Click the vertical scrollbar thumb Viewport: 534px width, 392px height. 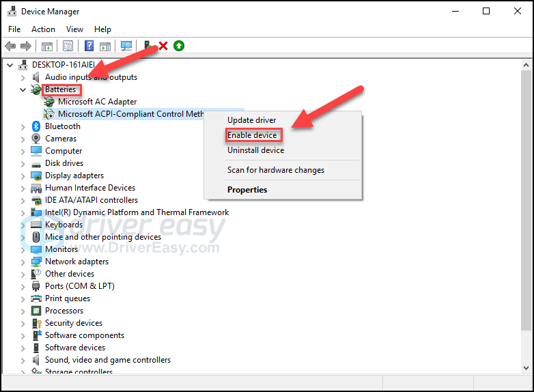[x=526, y=200]
